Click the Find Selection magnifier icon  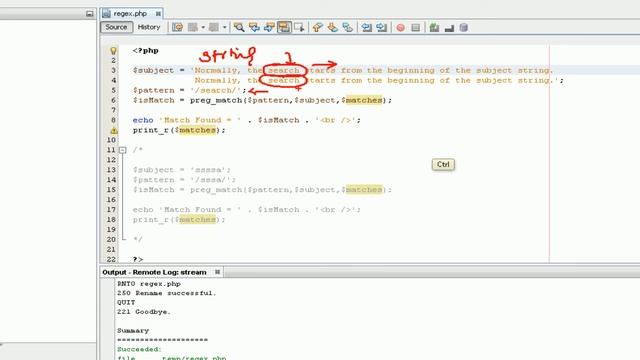[239, 27]
